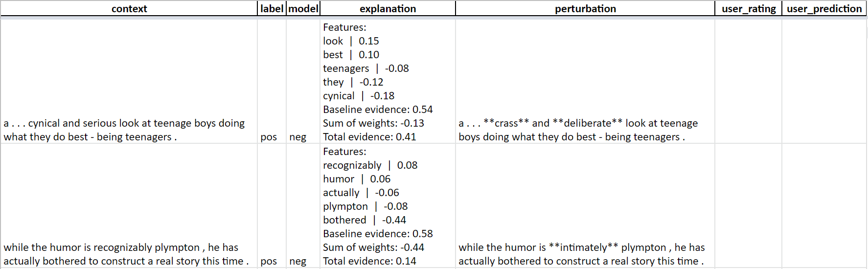Click empty user_rating cell in second row
Screen dimensions: 868x269
click(x=749, y=205)
